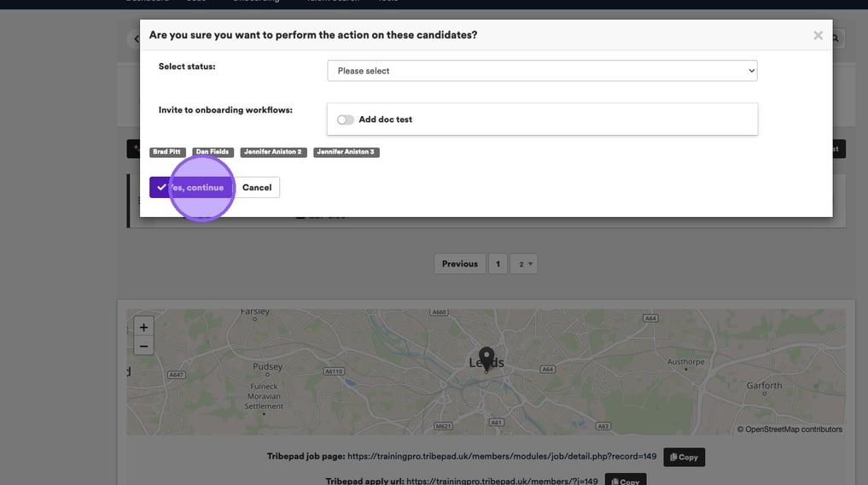Viewport: 868px width, 485px height.
Task: Open the Select status dropdown
Action: (542, 71)
